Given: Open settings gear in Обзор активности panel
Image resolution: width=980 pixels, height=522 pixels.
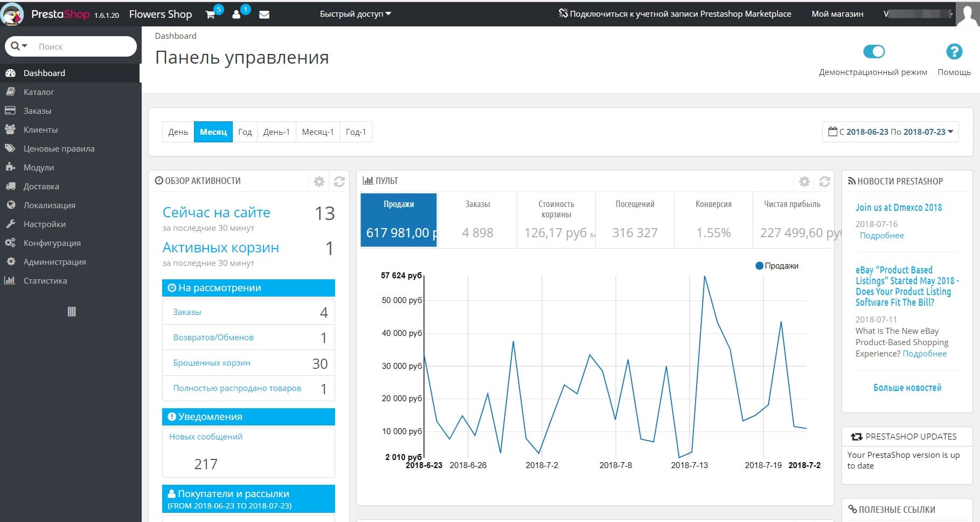Looking at the screenshot, I should pos(319,182).
